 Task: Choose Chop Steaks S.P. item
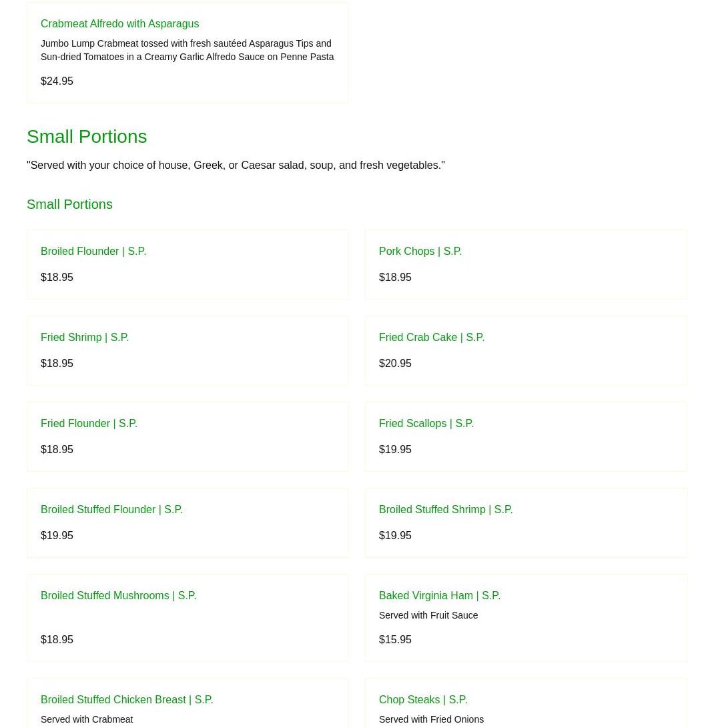click(423, 700)
